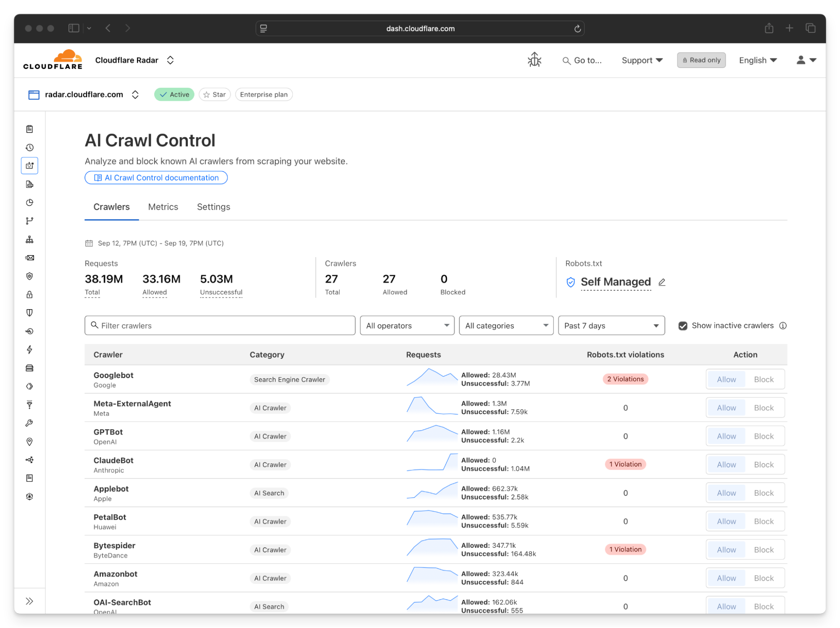Select Block for ClaudeBot
Viewport: 840px width, 628px height.
[x=763, y=465]
